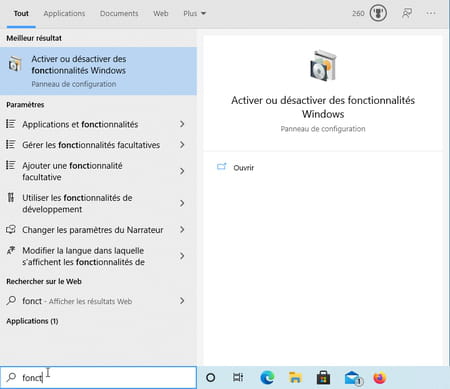
Task: Expand Utiliser les fonctionnalités de développement chevron
Action: point(182,203)
